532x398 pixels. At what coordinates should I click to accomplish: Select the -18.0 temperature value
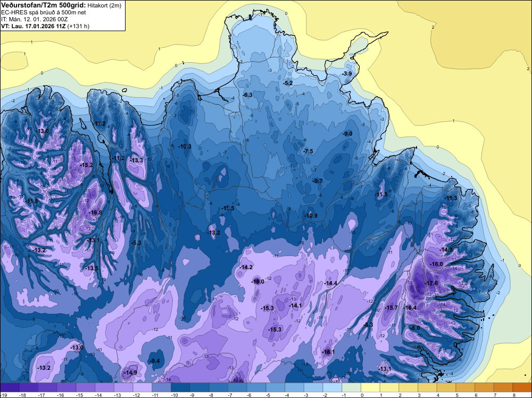pyautogui.click(x=257, y=281)
